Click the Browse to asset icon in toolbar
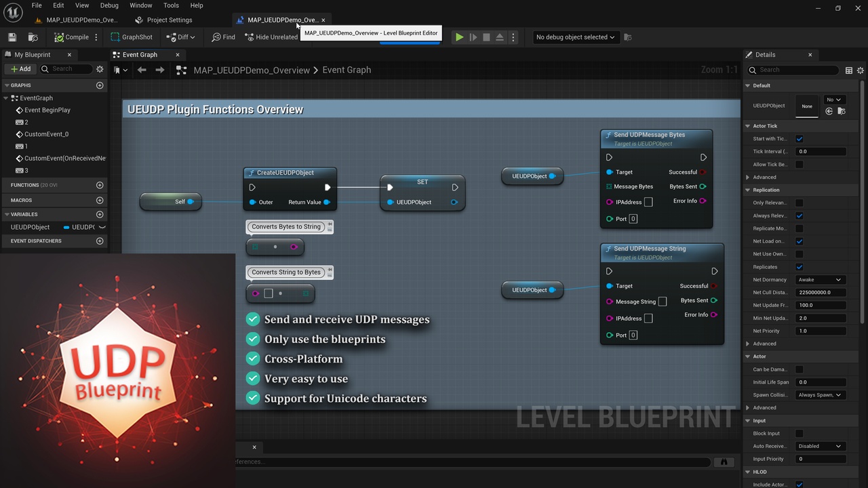The height and width of the screenshot is (488, 868). (33, 37)
